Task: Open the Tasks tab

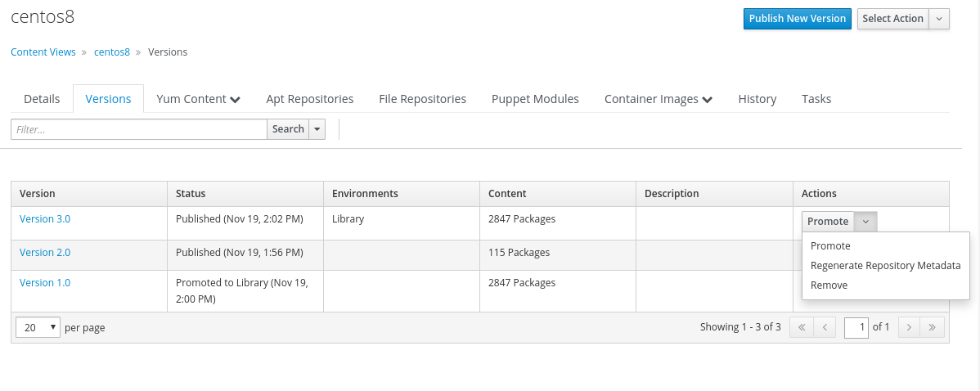Action: [x=816, y=99]
